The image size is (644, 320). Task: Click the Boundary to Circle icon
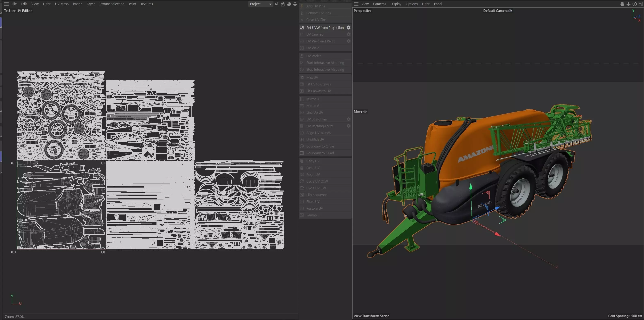point(302,146)
